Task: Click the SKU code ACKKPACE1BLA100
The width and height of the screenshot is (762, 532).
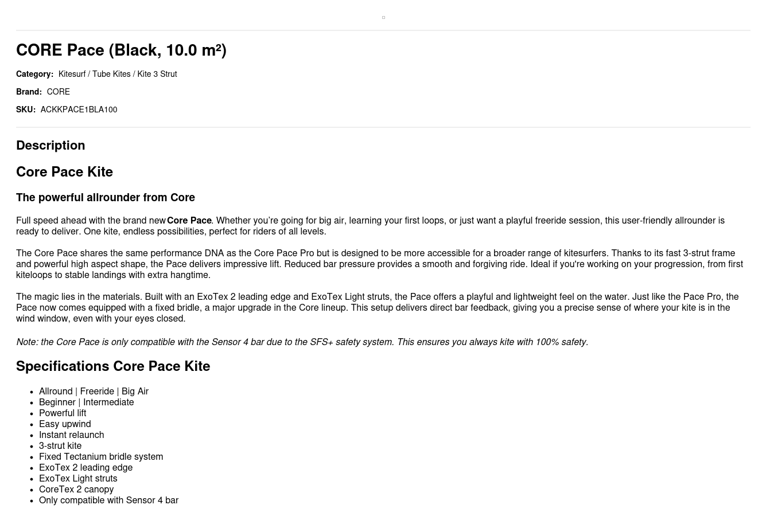Action: point(79,109)
